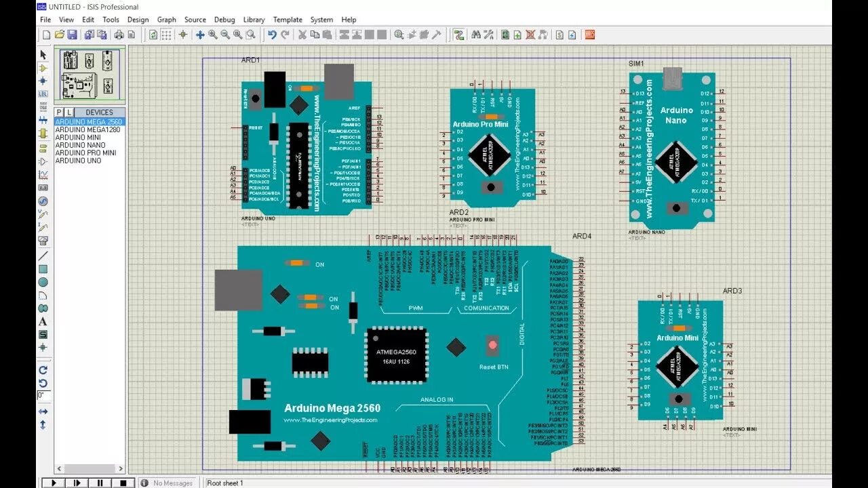Select the Junction Dot tool
868x488 pixels.
43,81
